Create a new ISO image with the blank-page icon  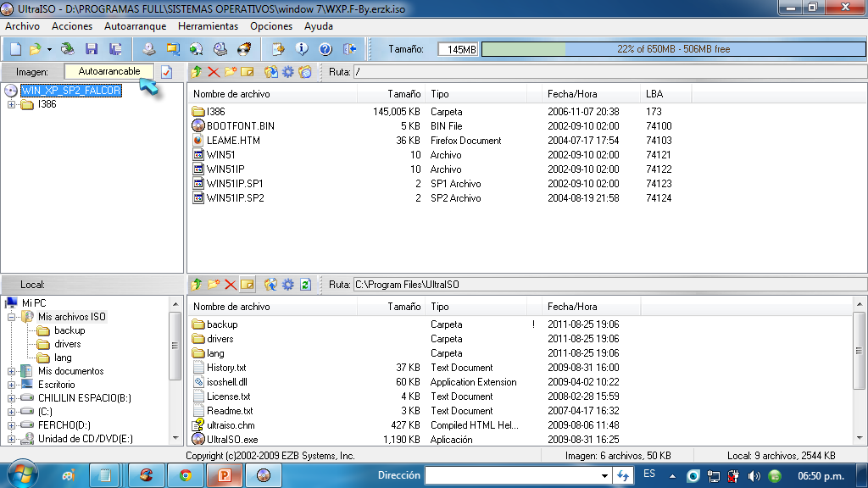pos(15,49)
